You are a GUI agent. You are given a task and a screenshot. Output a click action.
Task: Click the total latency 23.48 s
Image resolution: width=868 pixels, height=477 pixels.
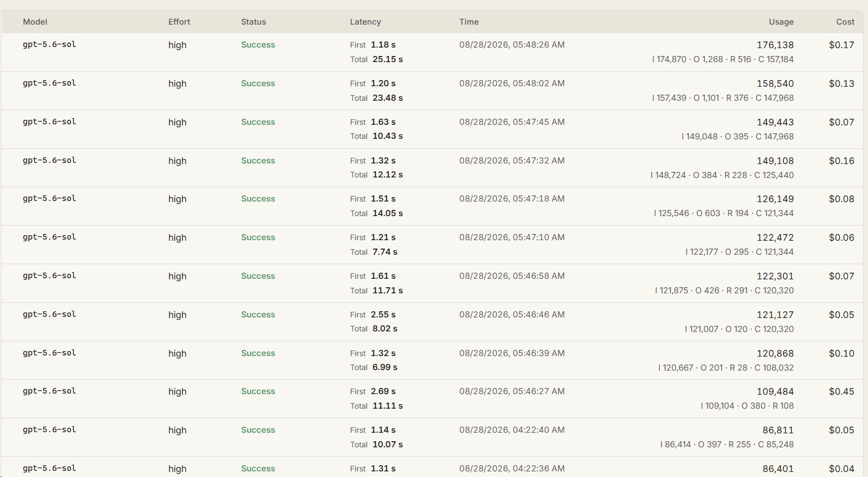coord(388,98)
